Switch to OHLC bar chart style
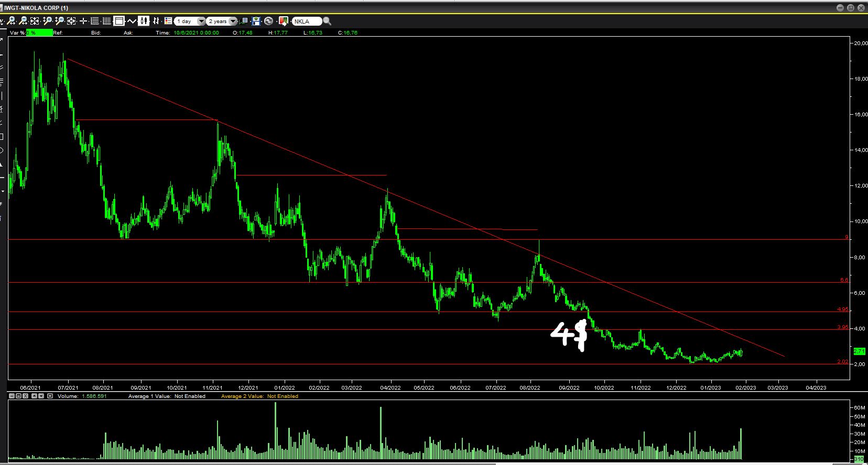This screenshot has width=868, height=465. [156, 21]
